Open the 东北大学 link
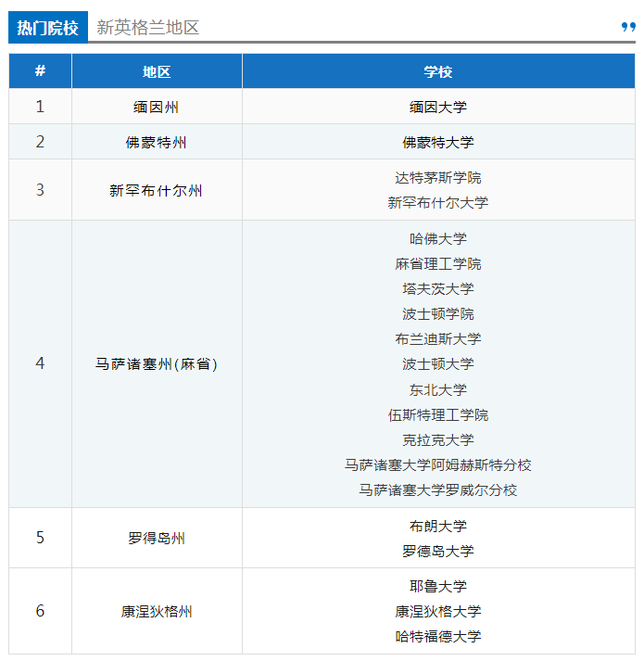The height and width of the screenshot is (661, 644). click(x=438, y=390)
